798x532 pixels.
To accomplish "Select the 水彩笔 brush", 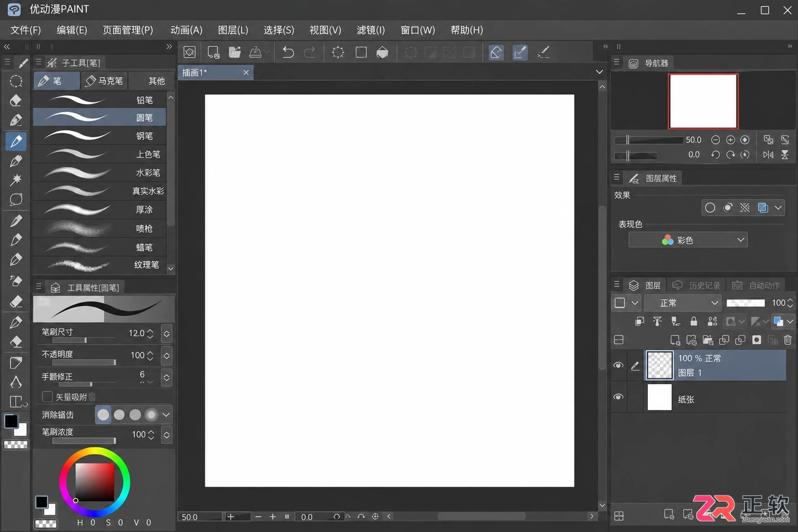I will point(100,172).
